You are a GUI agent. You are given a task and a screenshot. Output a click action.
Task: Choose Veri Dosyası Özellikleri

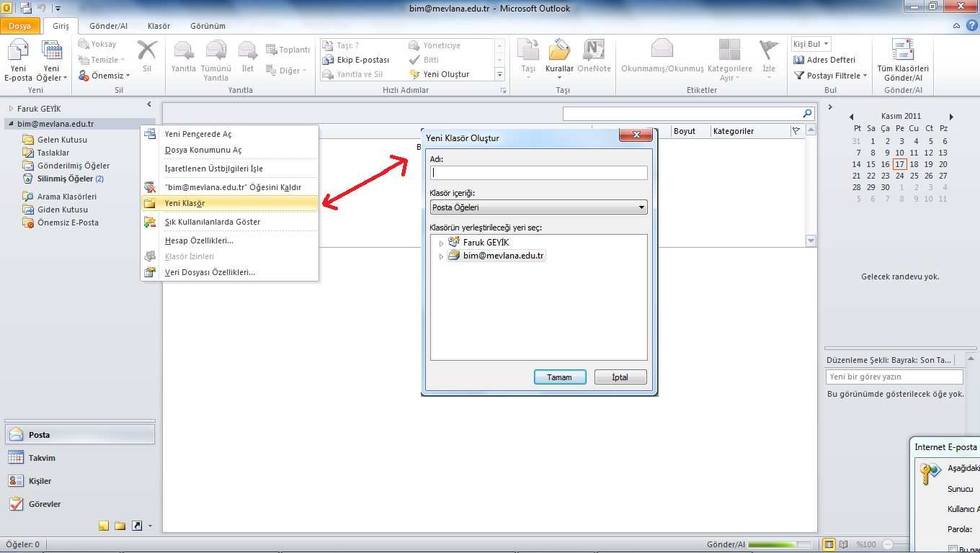[x=229, y=272]
